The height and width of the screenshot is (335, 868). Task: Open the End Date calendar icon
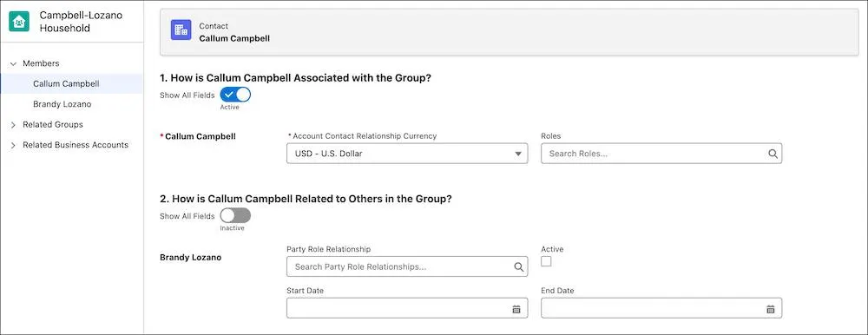pos(770,309)
